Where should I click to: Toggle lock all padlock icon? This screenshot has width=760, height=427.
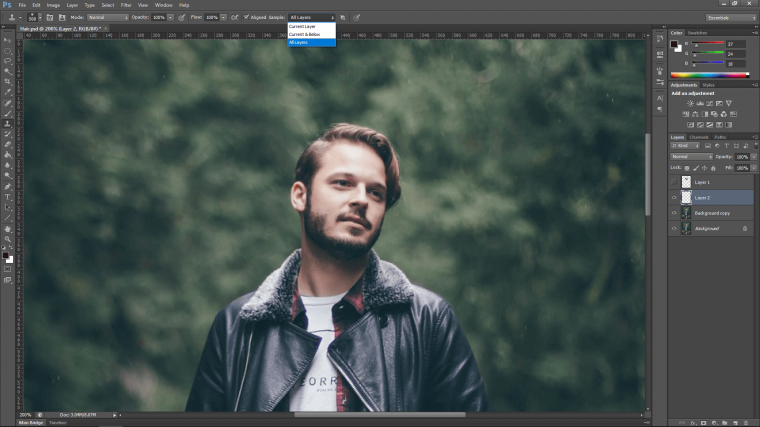[x=713, y=168]
